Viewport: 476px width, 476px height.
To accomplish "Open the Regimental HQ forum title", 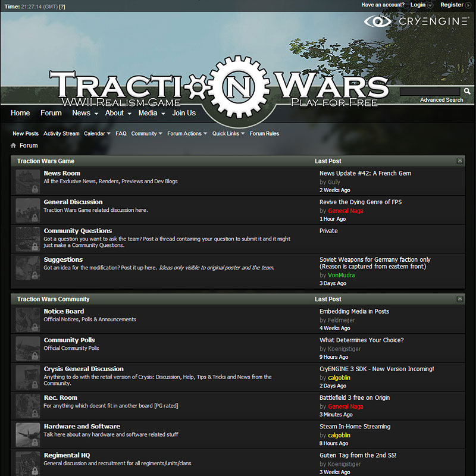I will point(67,455).
